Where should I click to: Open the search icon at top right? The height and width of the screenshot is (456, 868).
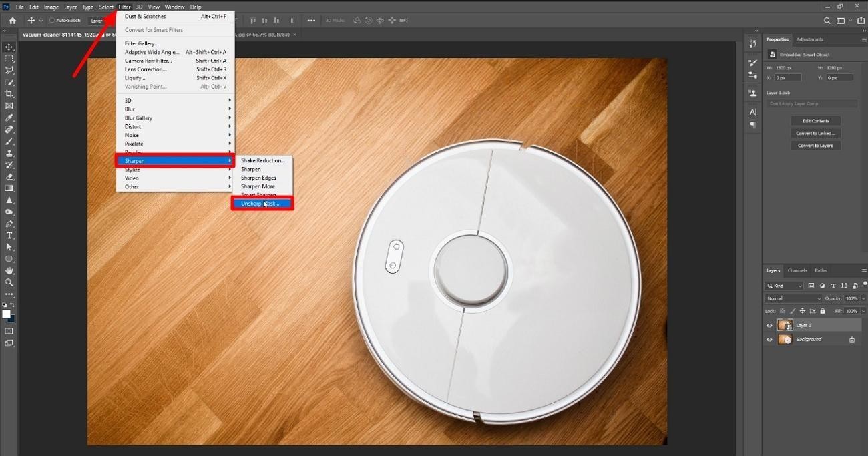click(x=827, y=21)
